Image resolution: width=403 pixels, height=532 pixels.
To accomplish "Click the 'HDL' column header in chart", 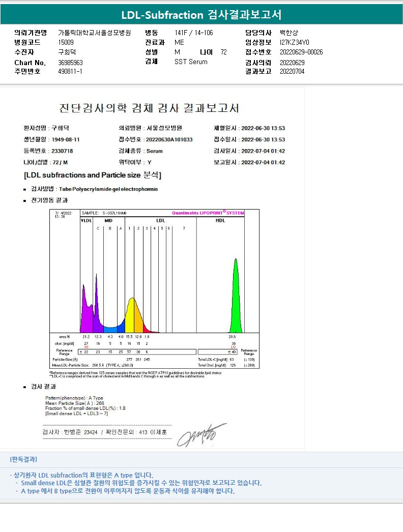I will tap(220, 221).
